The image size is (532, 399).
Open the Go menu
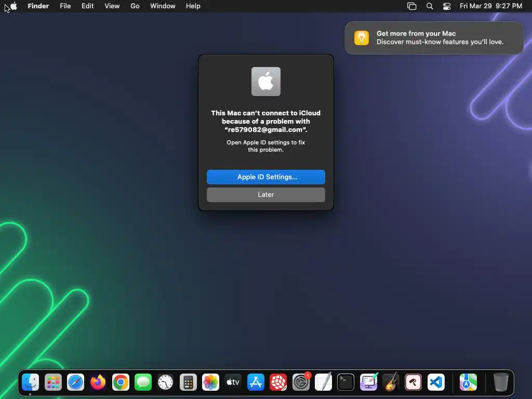point(135,6)
